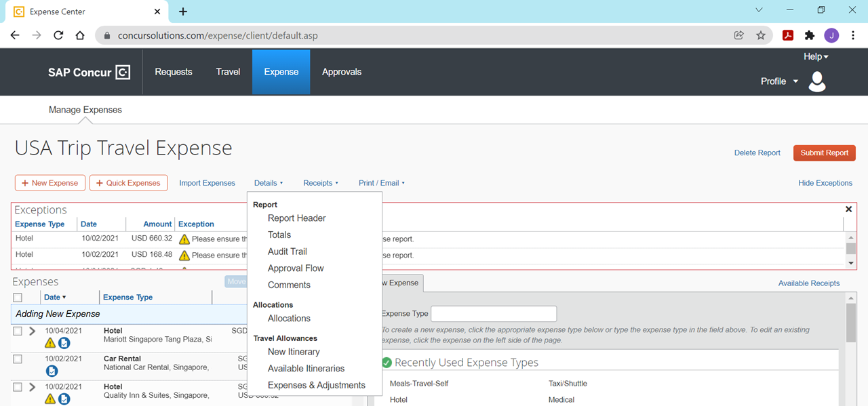
Task: Click the receipt icon under the Quality Inn Hotel expense
Action: click(x=64, y=399)
